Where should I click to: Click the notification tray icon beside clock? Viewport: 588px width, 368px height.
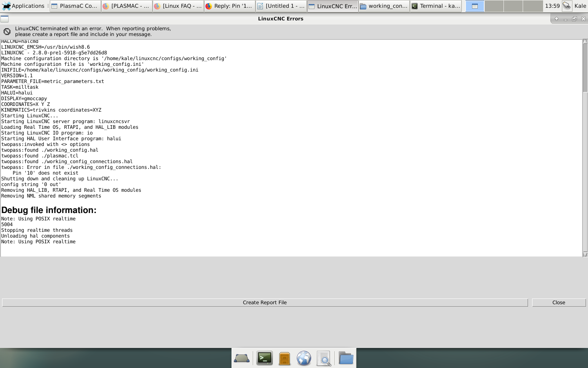[567, 6]
